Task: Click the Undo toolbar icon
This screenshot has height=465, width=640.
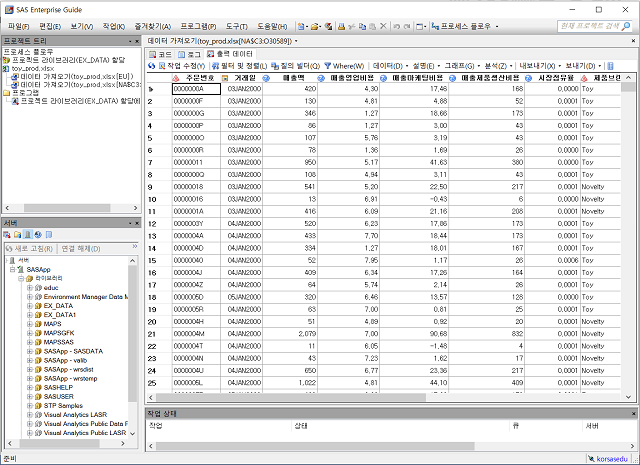Action: click(396, 27)
